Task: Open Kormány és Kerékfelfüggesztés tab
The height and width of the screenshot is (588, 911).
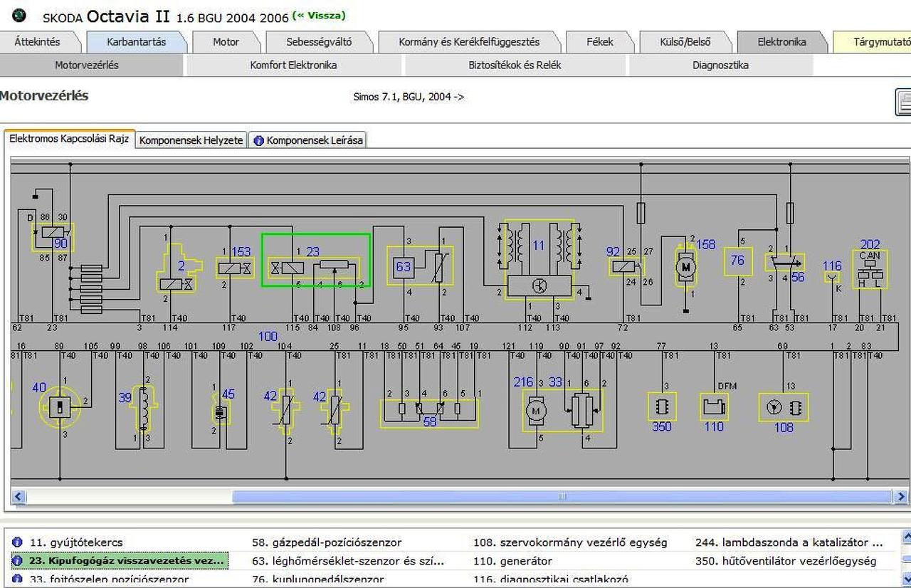Action: tap(469, 42)
